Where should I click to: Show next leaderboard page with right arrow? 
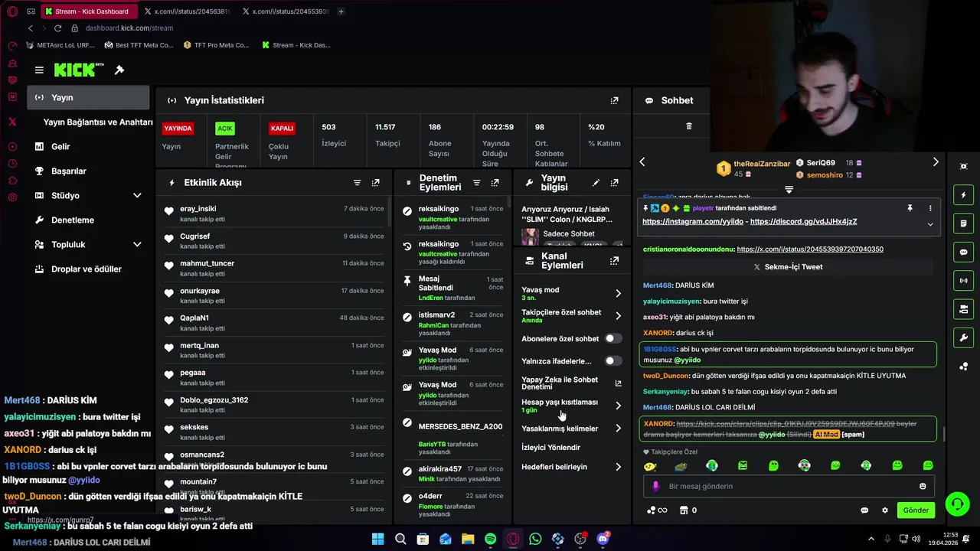click(935, 162)
